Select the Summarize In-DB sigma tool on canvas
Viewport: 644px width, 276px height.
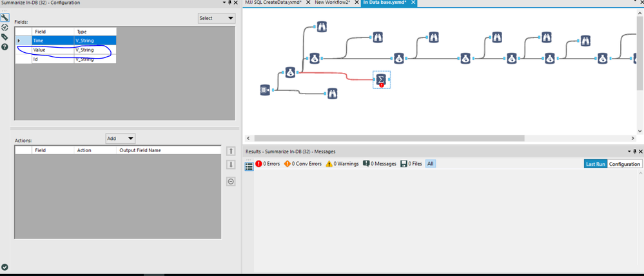point(381,79)
